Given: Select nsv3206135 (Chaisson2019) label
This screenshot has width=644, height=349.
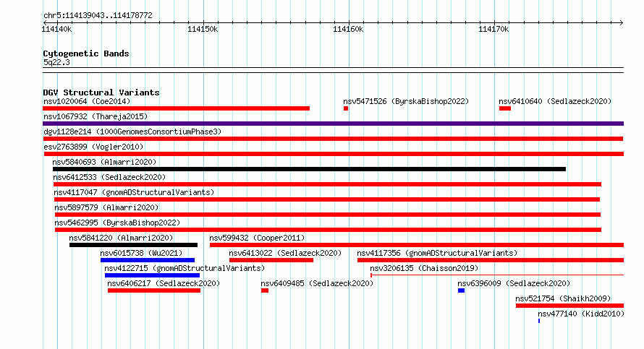Looking at the screenshot, I should pos(424,268).
